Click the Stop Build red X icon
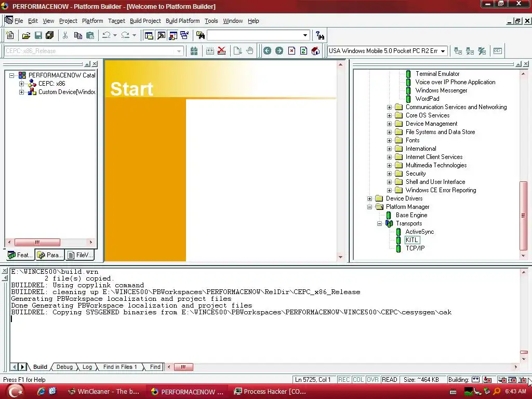Viewport: 532px width, 399px height. pyautogui.click(x=221, y=51)
